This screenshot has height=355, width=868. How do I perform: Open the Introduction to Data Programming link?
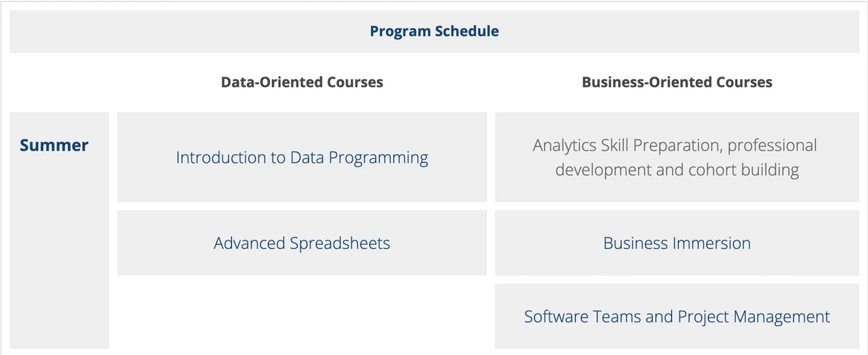[x=302, y=157]
